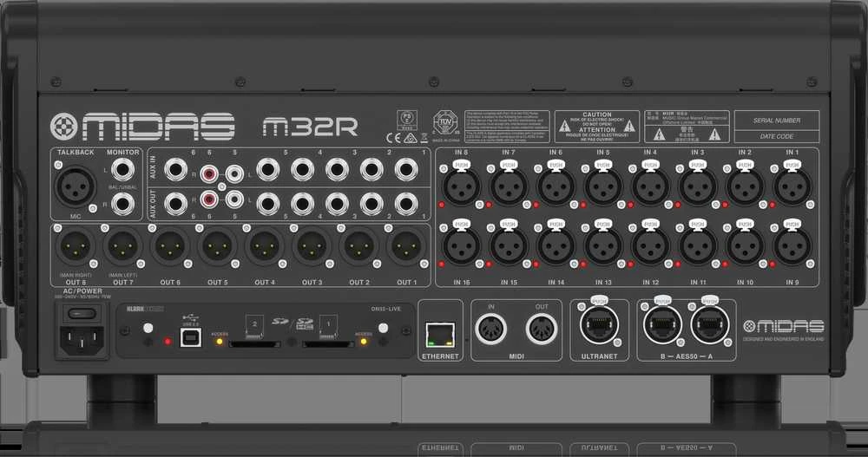Click the yellow ACCESS LED beside slot 2

(220, 342)
